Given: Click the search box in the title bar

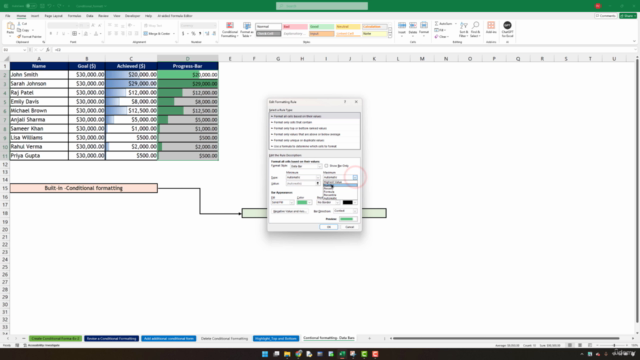Looking at the screenshot, I should tap(322, 6).
